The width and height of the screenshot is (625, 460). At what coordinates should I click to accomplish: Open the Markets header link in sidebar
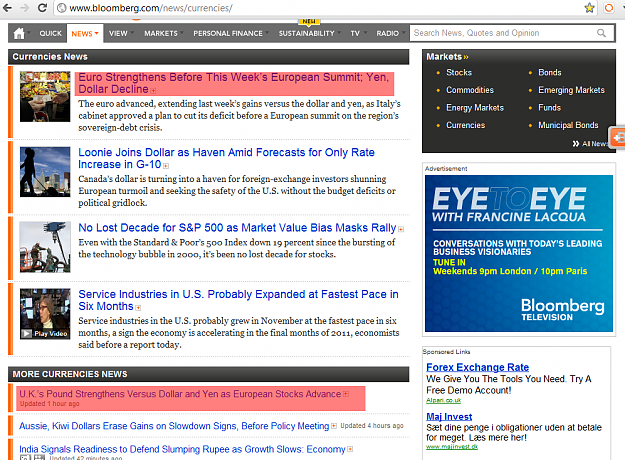pyautogui.click(x=447, y=57)
